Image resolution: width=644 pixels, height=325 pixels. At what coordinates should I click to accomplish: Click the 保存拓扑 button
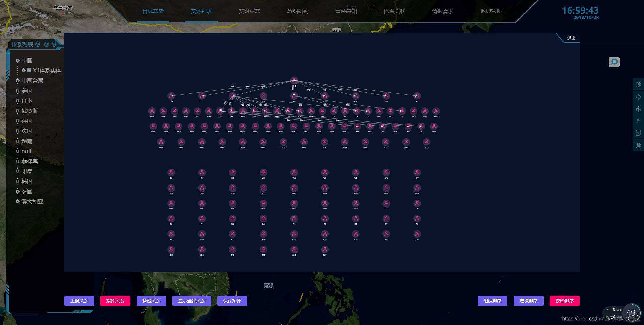pyautogui.click(x=232, y=301)
